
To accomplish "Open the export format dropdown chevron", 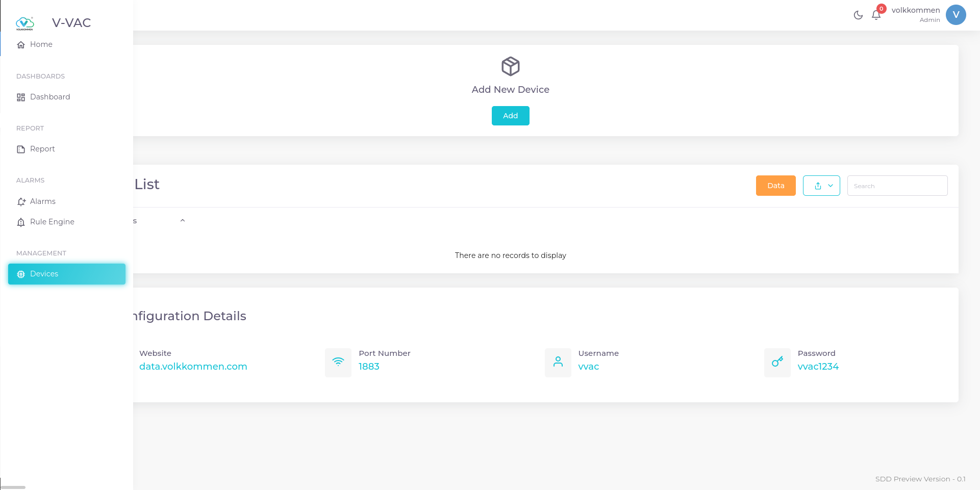I will [829, 186].
